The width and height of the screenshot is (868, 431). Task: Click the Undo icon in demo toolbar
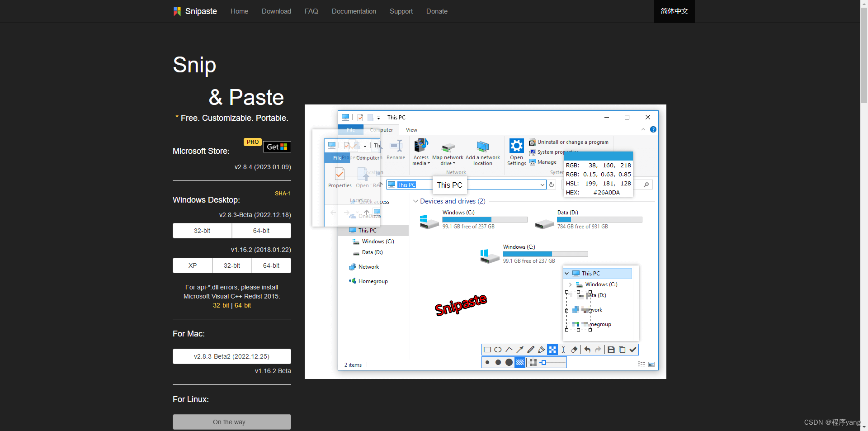tap(587, 350)
